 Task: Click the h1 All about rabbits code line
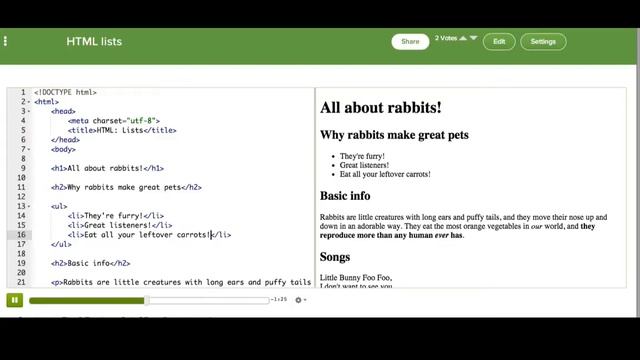pos(107,168)
